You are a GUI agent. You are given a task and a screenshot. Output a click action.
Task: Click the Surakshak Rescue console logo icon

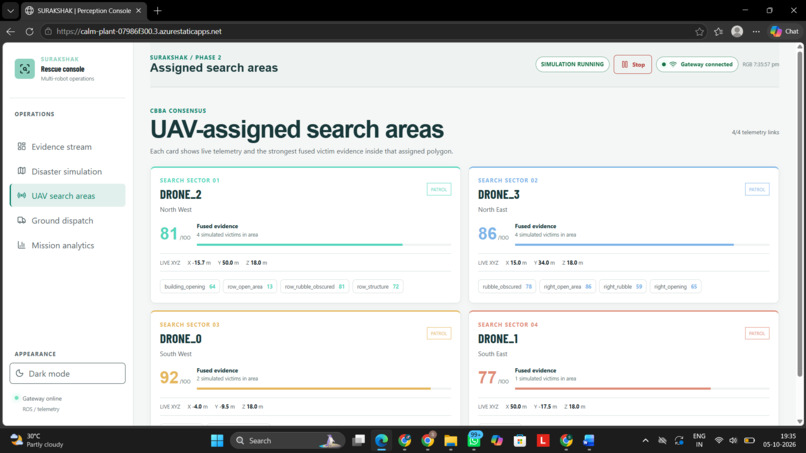(24, 69)
